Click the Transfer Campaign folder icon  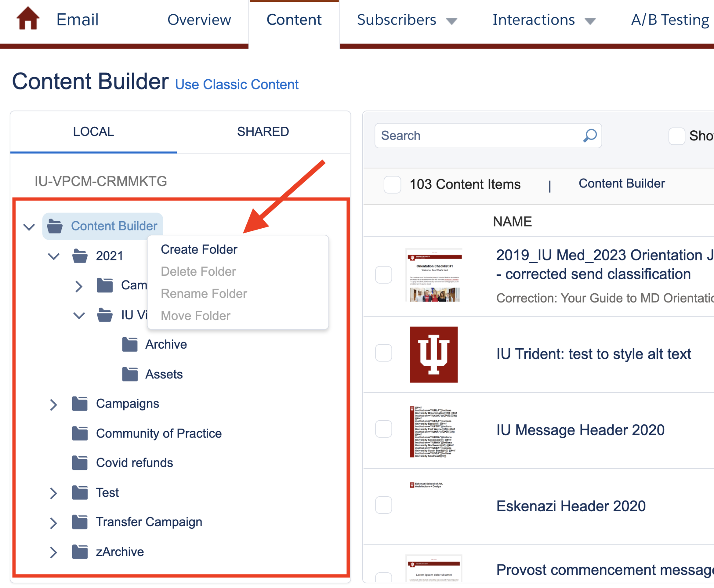pyautogui.click(x=80, y=522)
